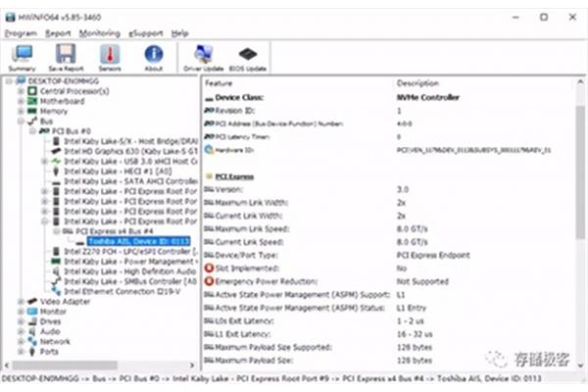
Task: Click the tree pane horizontal scrollbar thumb
Action: 65,365
